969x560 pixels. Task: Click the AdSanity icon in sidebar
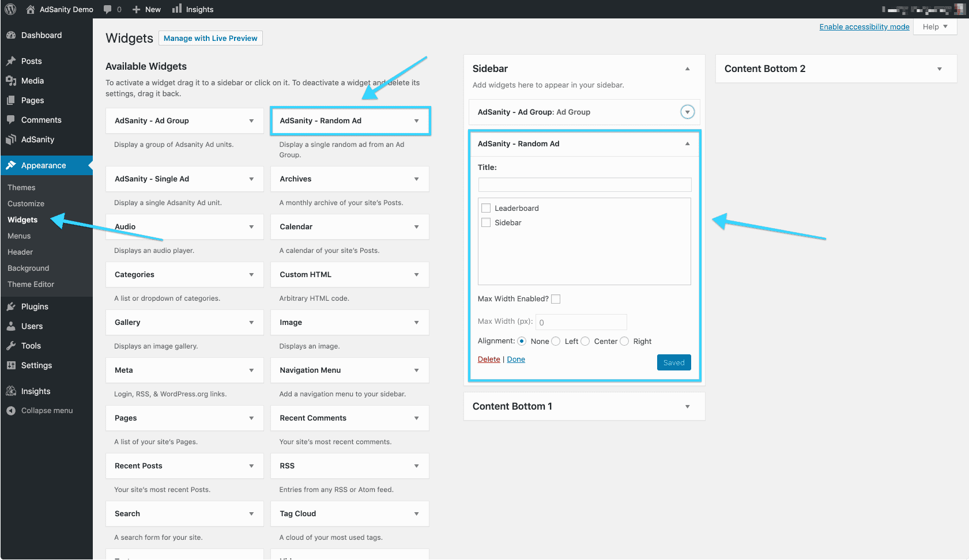pos(11,139)
